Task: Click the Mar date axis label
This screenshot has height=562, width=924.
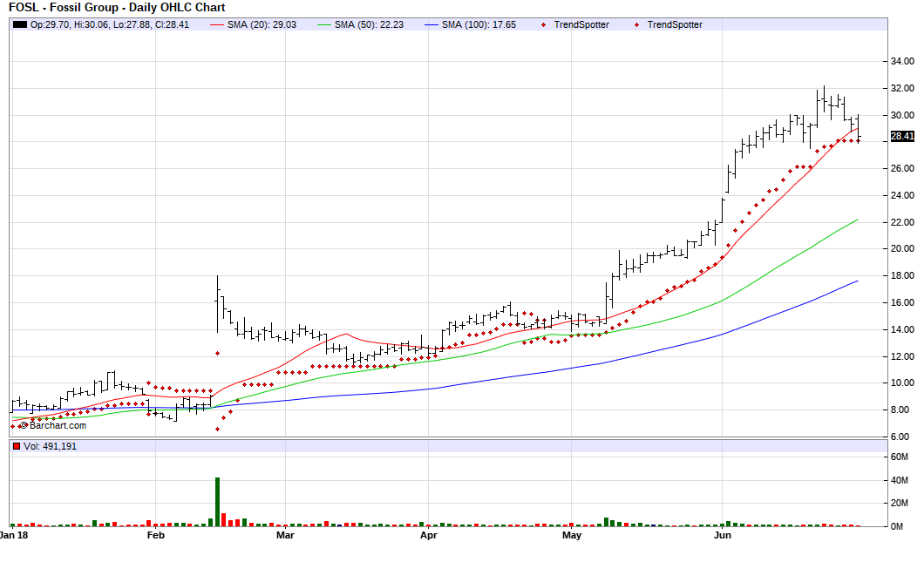Action: [x=285, y=535]
